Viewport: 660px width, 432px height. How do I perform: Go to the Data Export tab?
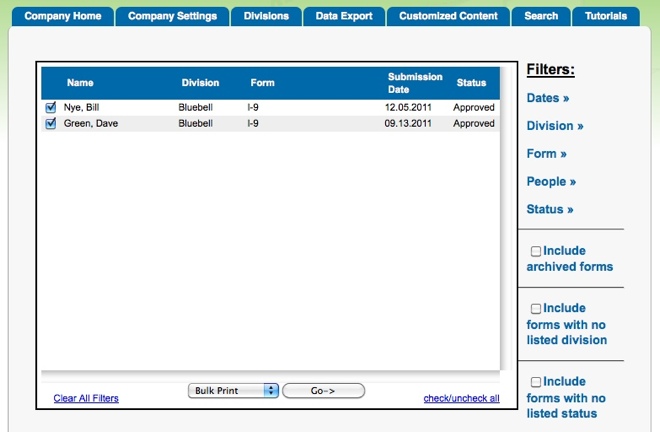tap(343, 16)
